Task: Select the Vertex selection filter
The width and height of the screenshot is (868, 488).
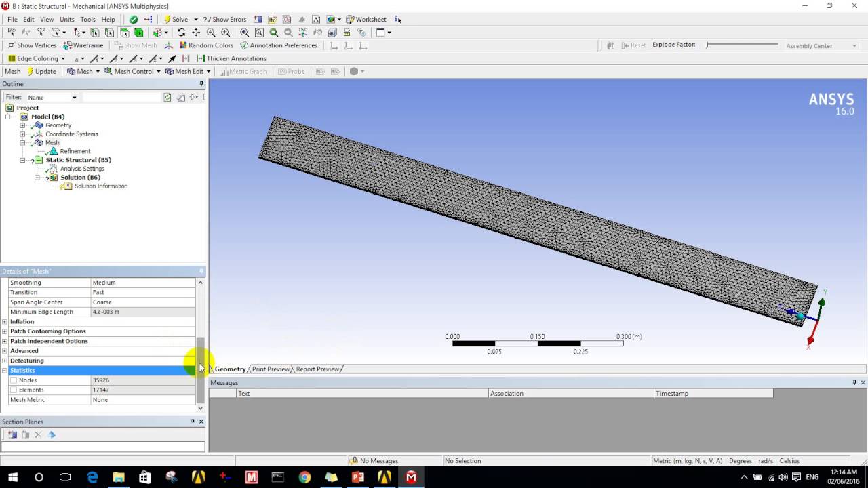Action: pos(94,33)
